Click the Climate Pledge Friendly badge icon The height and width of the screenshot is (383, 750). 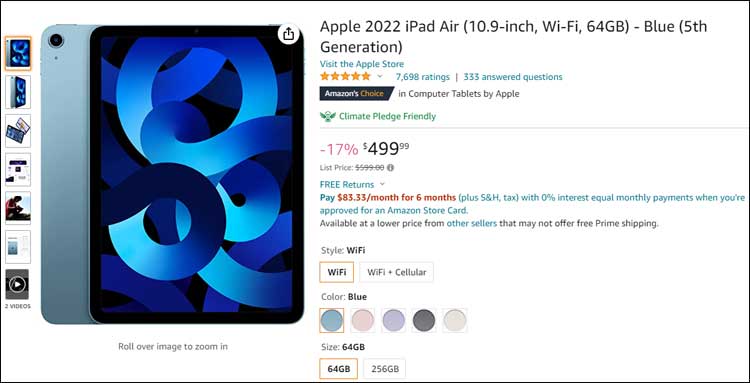(x=328, y=116)
